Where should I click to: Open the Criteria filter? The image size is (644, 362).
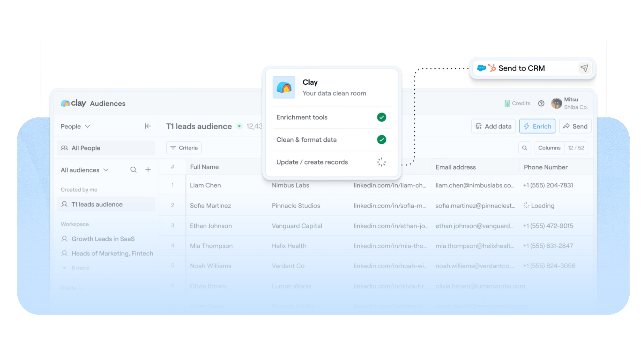click(184, 148)
